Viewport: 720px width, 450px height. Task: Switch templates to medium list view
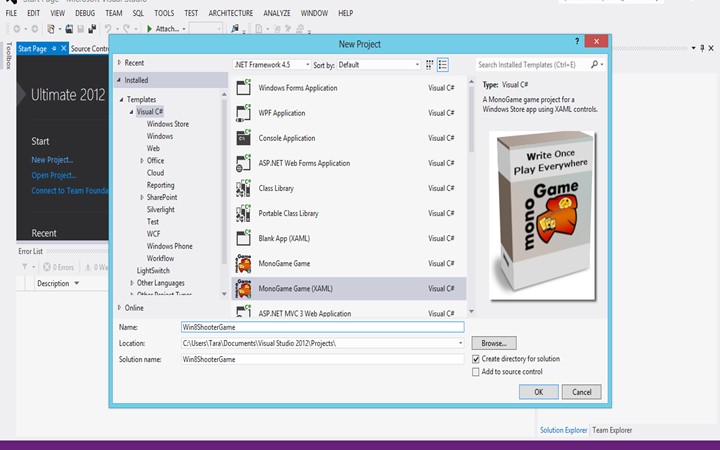click(442, 64)
